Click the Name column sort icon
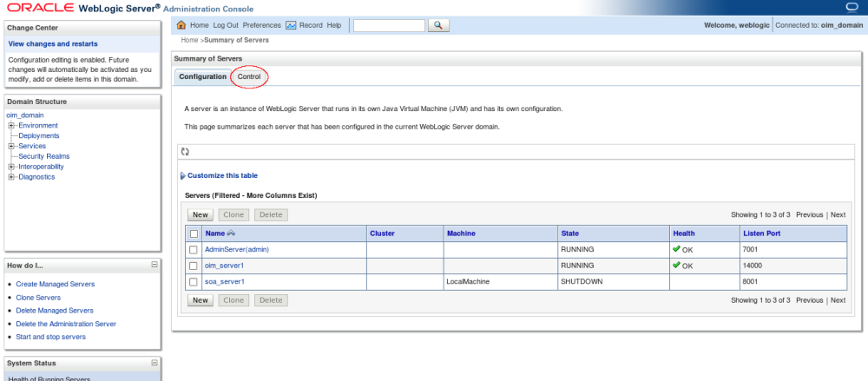 click(231, 233)
